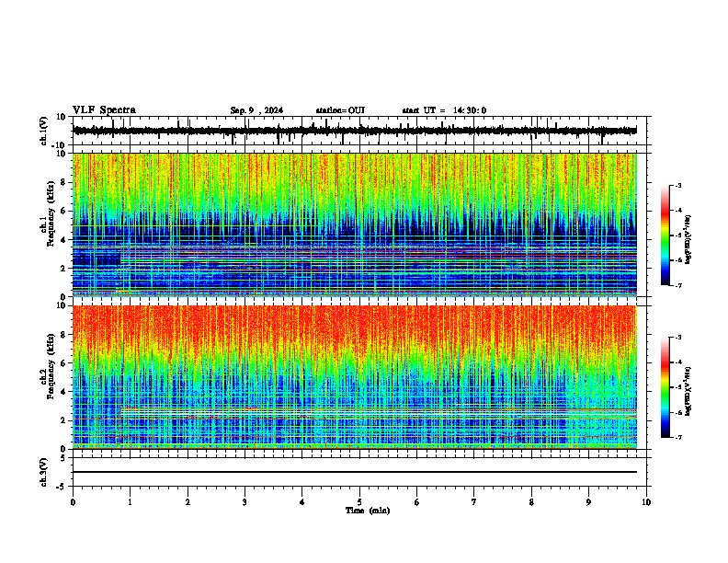Screen dimensions: 728x563
Task: Click the ch.2 spectrogram color bar
Action: (665, 387)
